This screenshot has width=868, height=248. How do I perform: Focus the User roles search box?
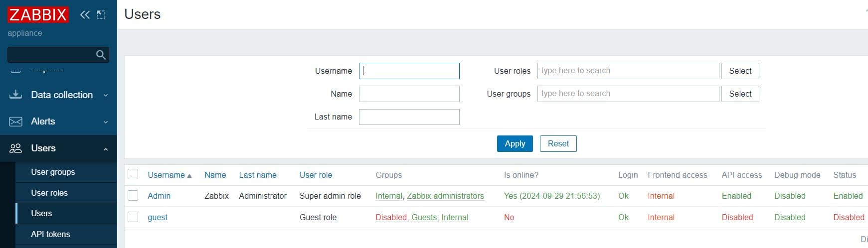pyautogui.click(x=628, y=71)
